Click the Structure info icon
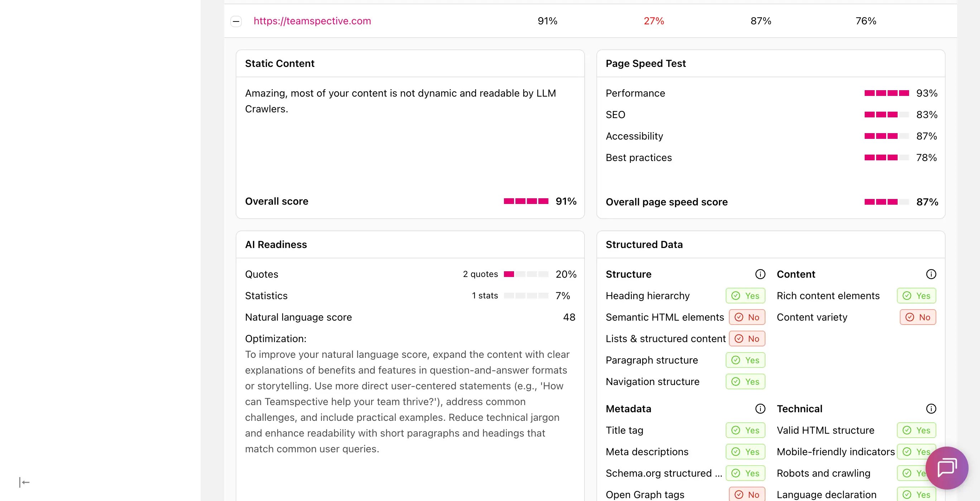 pos(760,274)
